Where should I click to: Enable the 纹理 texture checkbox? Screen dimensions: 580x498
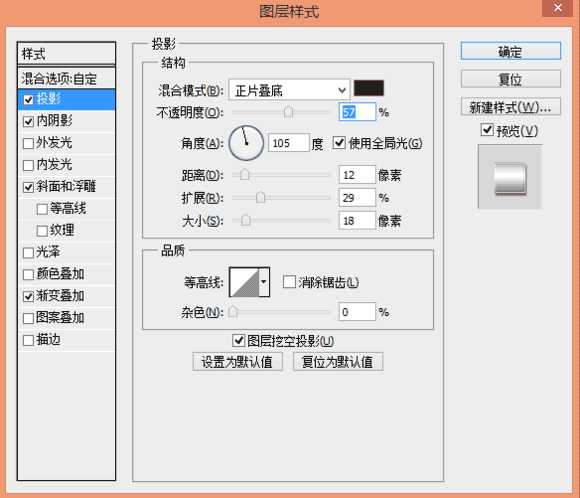tap(42, 231)
